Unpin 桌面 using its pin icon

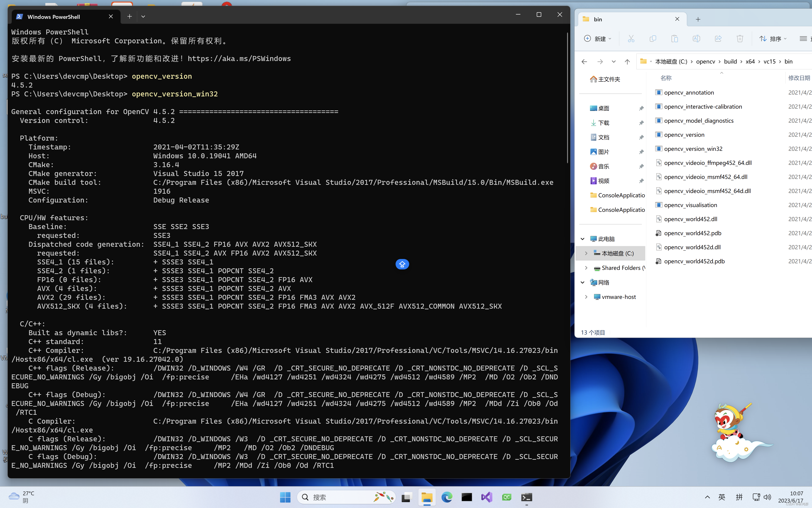641,108
